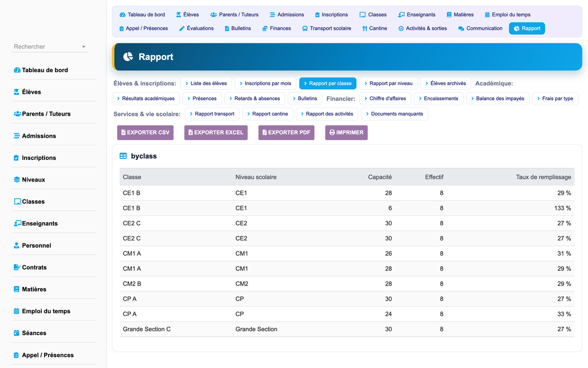Click the Personnel person icon in sidebar
This screenshot has width=588, height=368.
pyautogui.click(x=17, y=245)
